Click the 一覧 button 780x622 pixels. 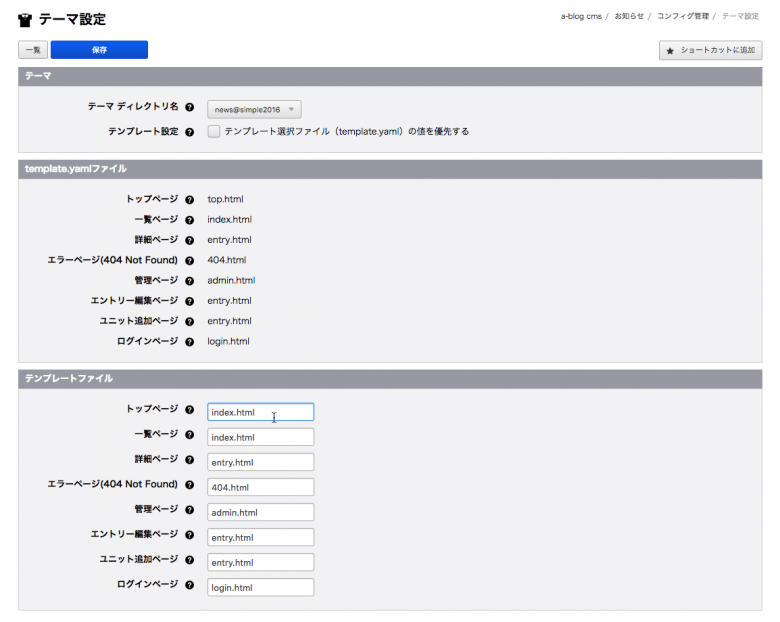coord(32,50)
